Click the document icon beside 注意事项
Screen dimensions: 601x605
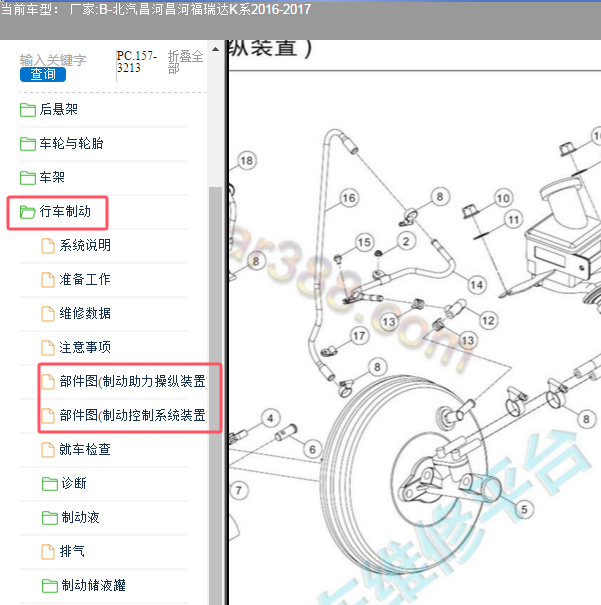click(48, 348)
